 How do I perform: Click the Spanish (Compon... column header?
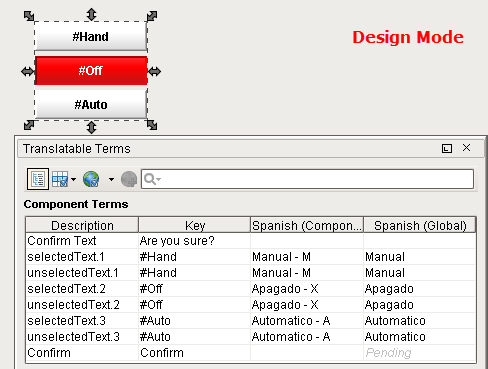[307, 225]
